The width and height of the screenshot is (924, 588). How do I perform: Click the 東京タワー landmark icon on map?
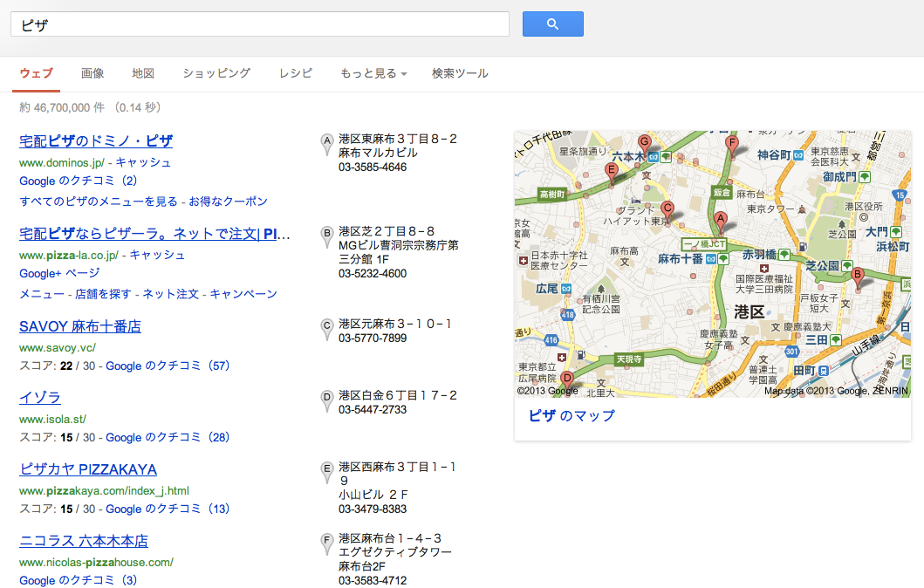pyautogui.click(x=802, y=209)
